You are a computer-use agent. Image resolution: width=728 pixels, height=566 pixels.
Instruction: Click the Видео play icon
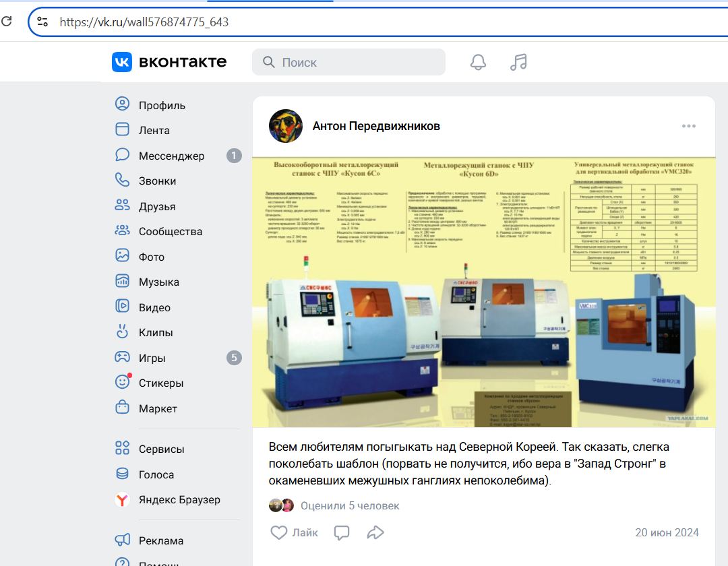click(x=122, y=306)
